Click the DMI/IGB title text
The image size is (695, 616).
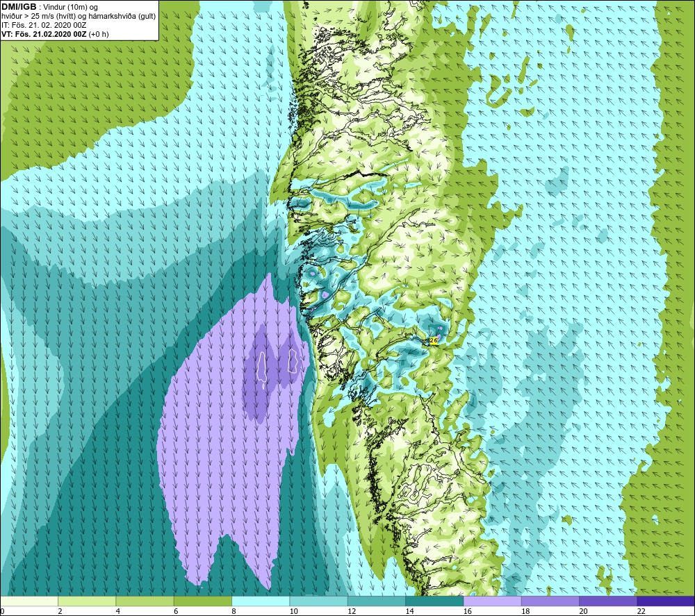click(x=19, y=7)
